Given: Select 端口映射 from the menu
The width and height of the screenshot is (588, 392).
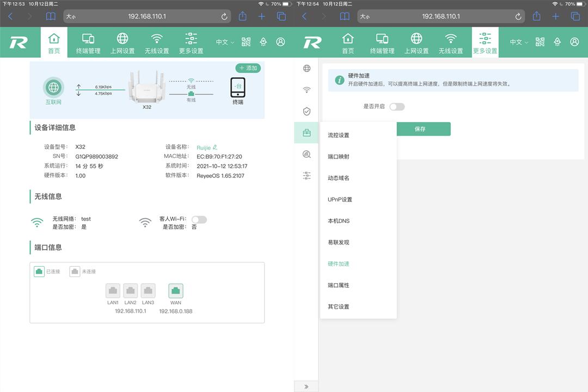Looking at the screenshot, I should [339, 157].
